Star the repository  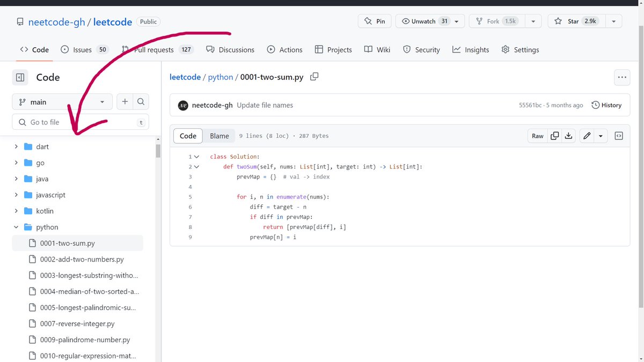577,21
